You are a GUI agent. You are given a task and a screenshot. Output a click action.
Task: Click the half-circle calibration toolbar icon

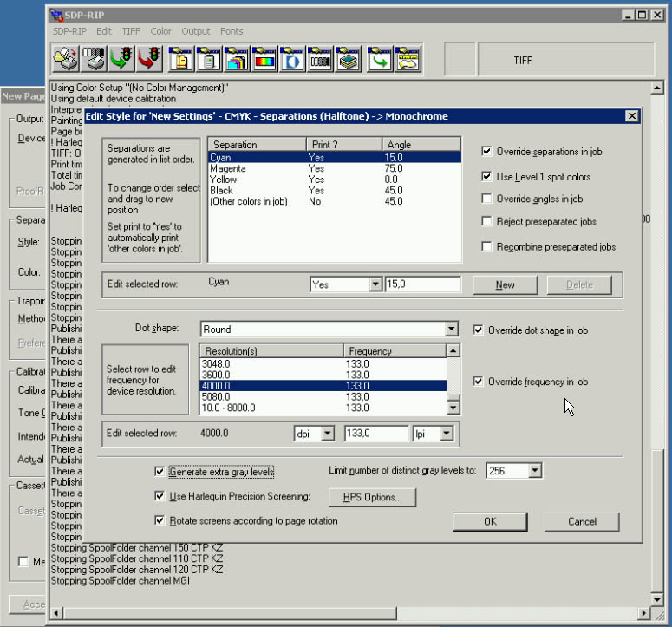(x=293, y=59)
